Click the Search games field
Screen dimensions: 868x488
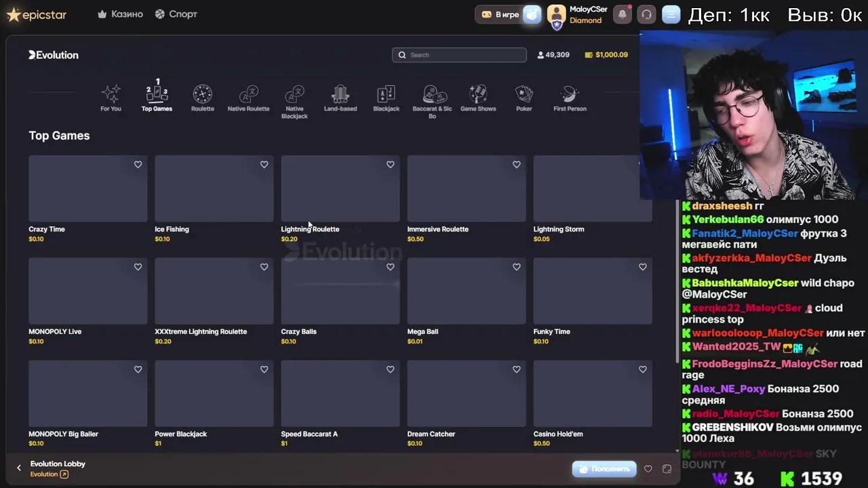tap(459, 55)
